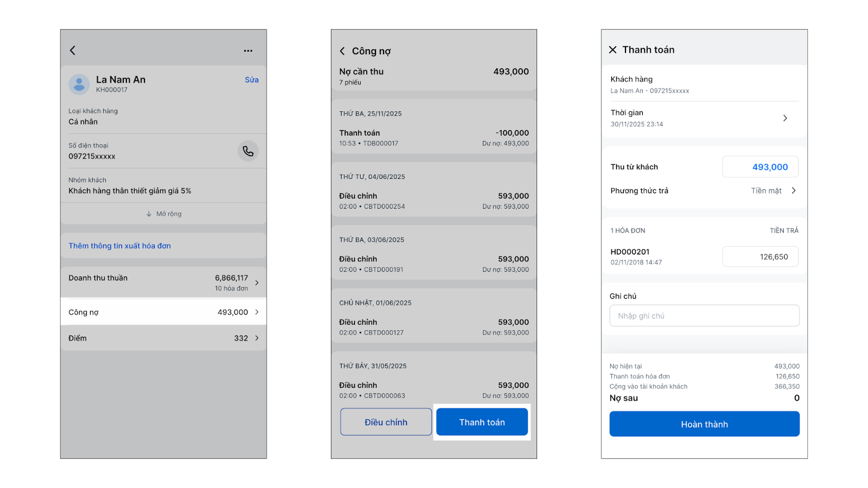Viewport: 868px width, 488px height.
Task: Click the Nhập ghi chú note field
Action: [704, 316]
